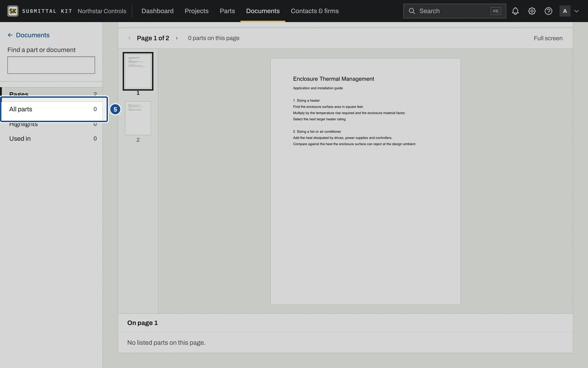The height and width of the screenshot is (368, 588).
Task: Focus the top Search field
Action: coord(455,11)
